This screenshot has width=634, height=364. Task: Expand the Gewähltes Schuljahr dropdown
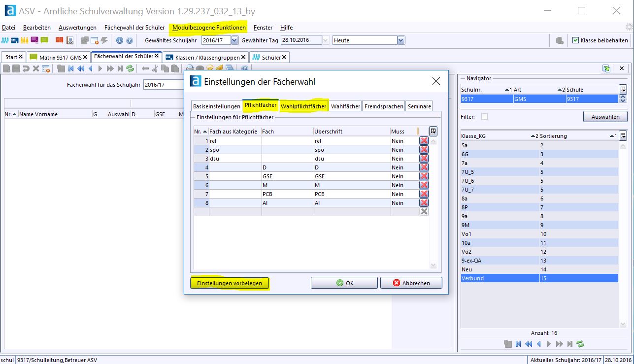[x=234, y=40]
